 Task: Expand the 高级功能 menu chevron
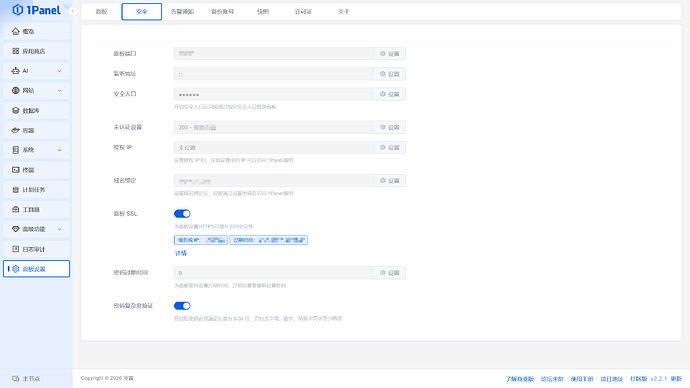[x=59, y=229]
